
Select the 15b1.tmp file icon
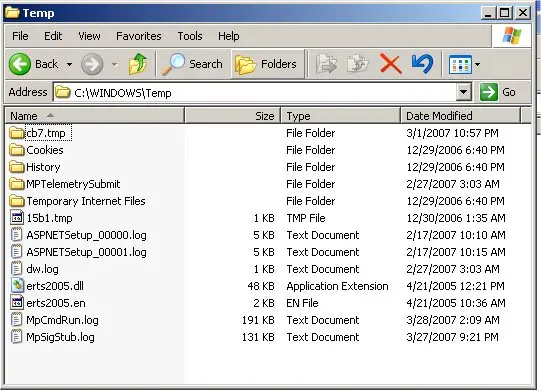point(17,218)
